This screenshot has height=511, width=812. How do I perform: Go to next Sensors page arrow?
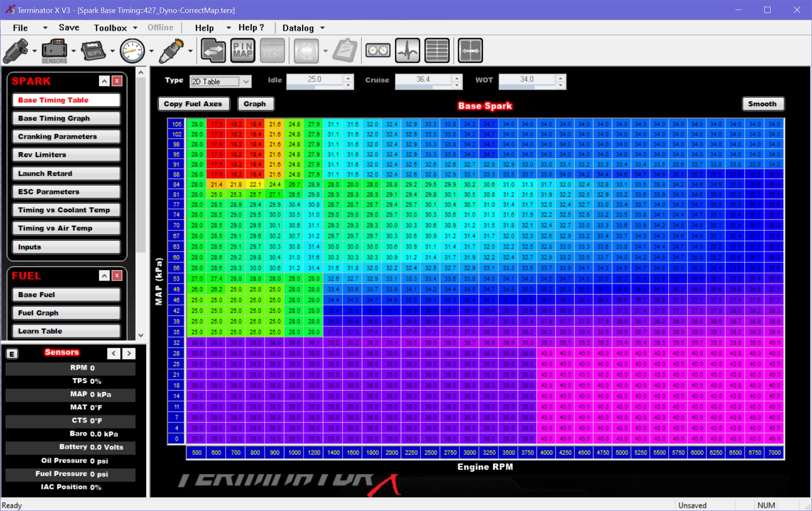coord(129,354)
